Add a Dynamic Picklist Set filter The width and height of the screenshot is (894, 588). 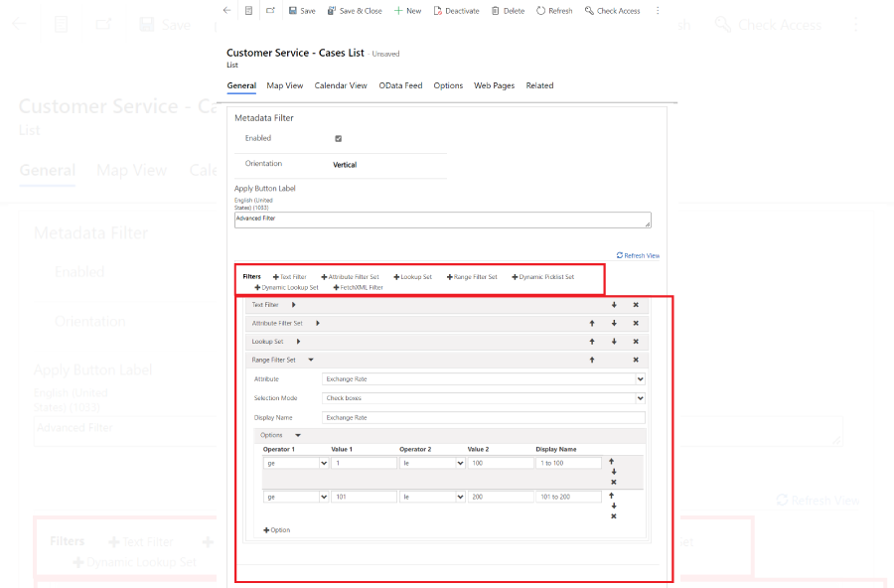(x=543, y=277)
